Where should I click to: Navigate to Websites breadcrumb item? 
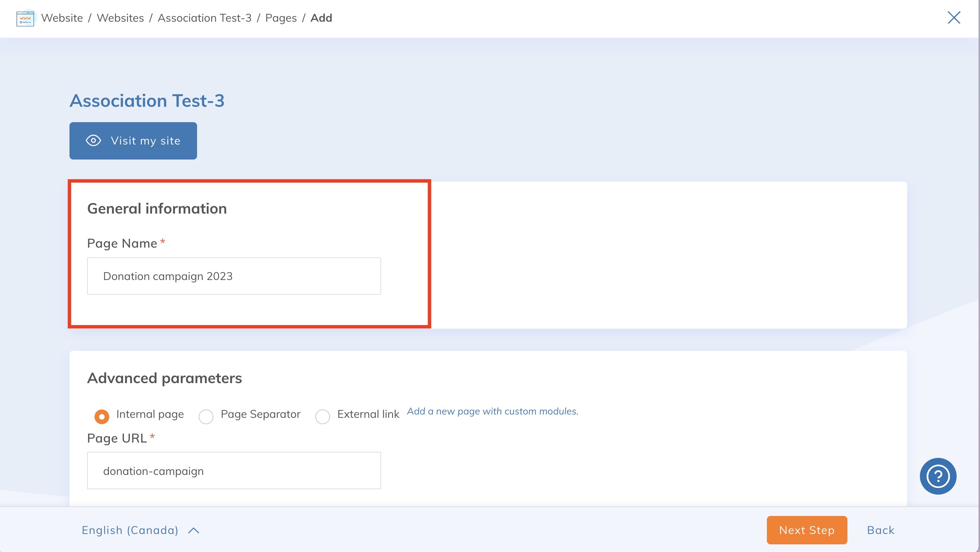[x=120, y=18]
